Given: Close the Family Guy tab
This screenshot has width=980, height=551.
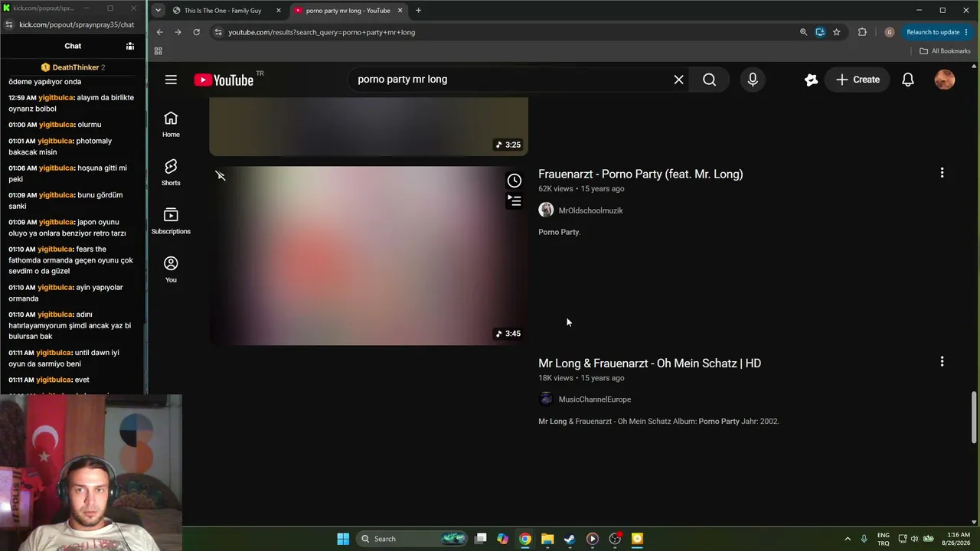Looking at the screenshot, I should tap(279, 11).
